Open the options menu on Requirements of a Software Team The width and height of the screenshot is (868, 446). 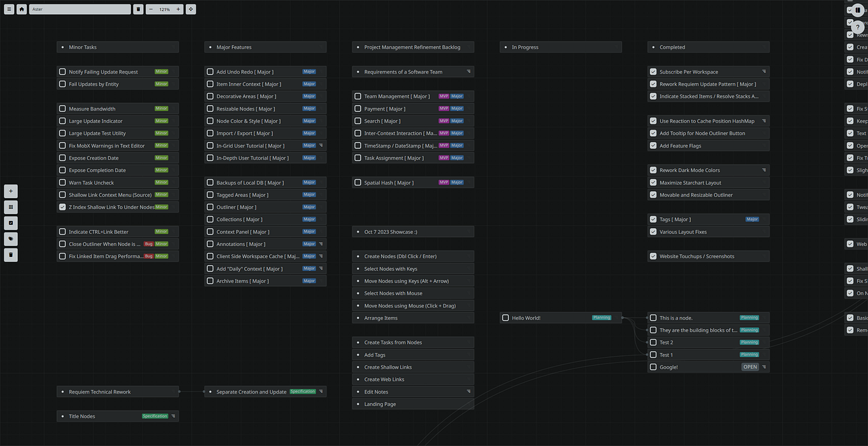469,72
